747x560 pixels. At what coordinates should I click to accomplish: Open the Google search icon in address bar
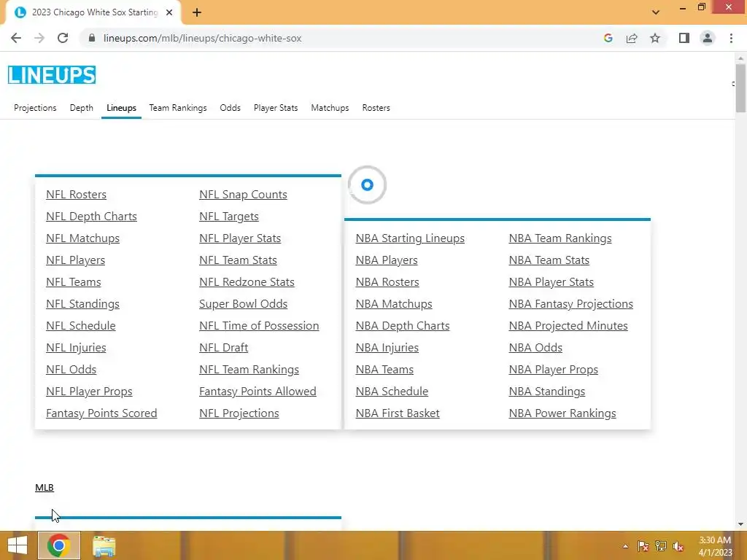[608, 38]
